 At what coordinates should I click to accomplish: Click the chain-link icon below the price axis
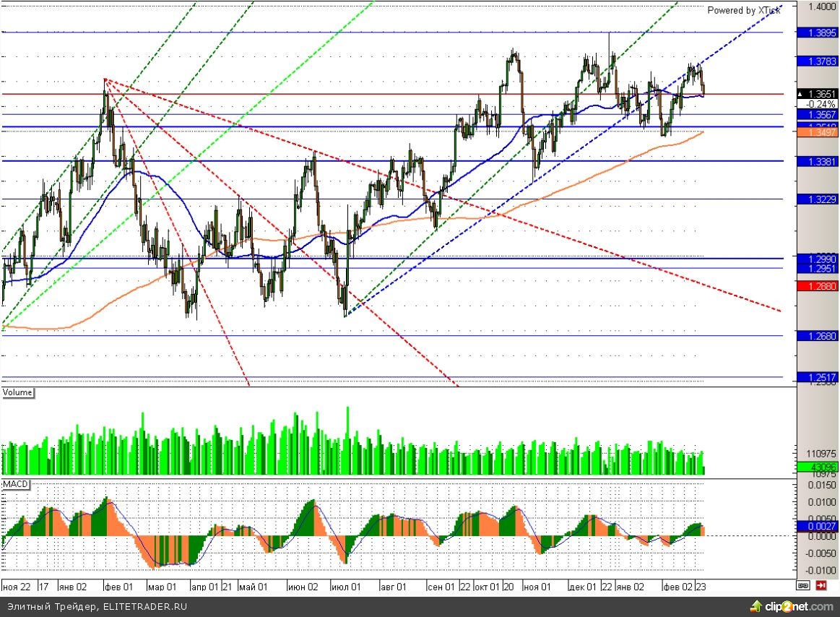(x=802, y=586)
